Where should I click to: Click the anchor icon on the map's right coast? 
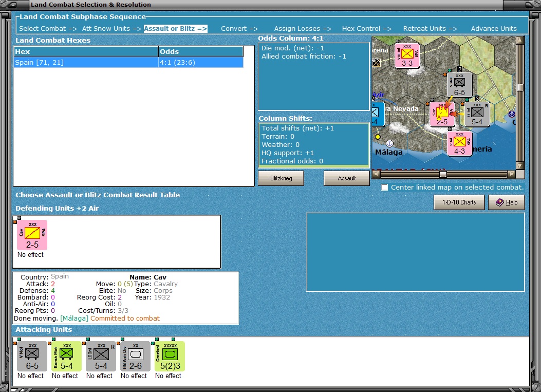[x=511, y=114]
